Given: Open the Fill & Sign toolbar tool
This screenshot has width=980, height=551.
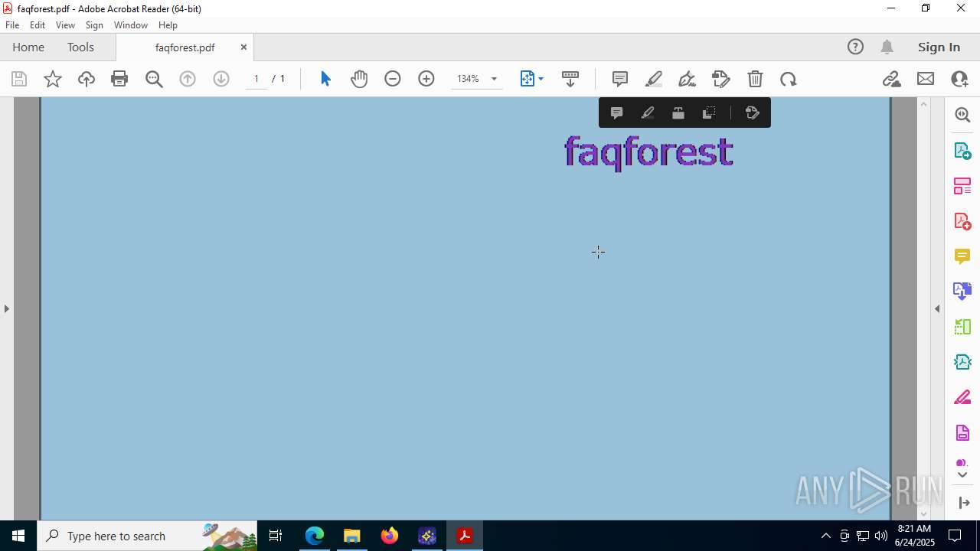Looking at the screenshot, I should click(x=721, y=79).
